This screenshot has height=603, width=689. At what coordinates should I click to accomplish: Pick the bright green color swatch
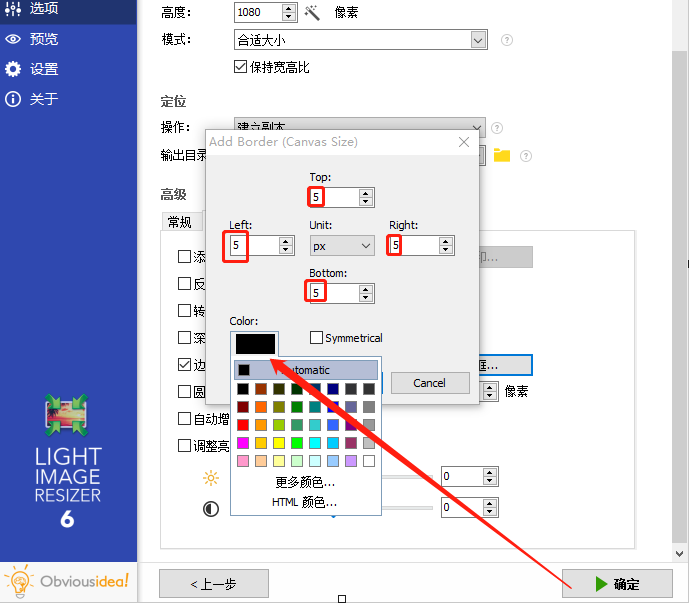pos(297,443)
